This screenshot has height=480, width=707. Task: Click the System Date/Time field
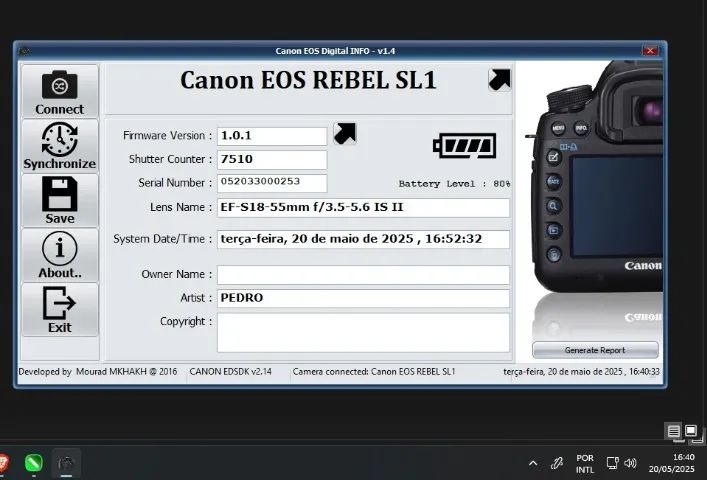click(363, 239)
